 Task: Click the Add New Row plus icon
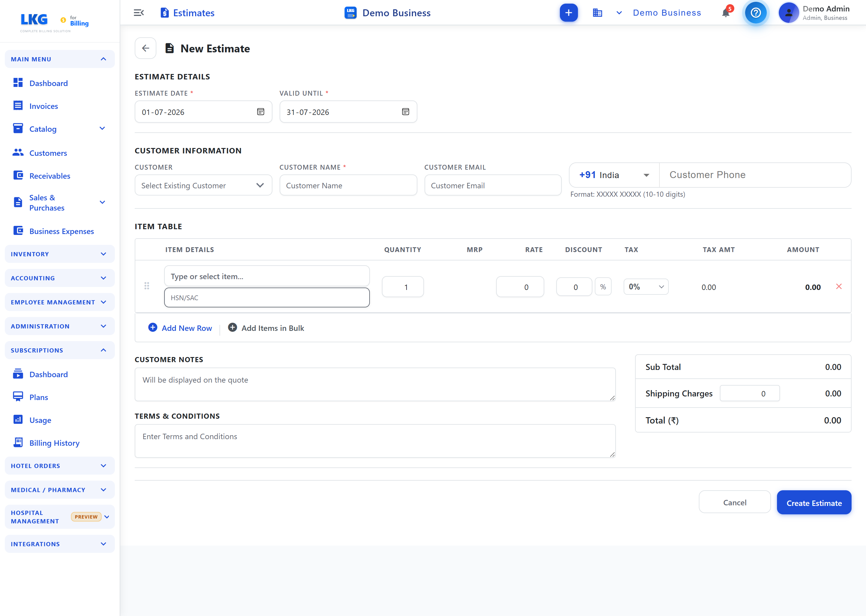[x=153, y=327]
